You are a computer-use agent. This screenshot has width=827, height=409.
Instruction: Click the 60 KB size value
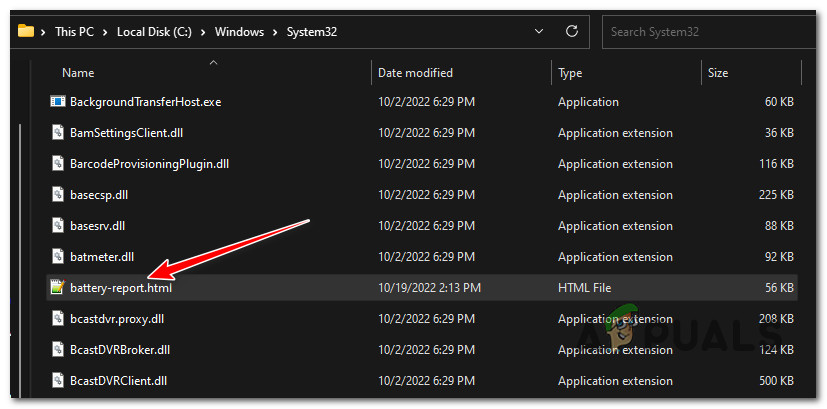[780, 102]
